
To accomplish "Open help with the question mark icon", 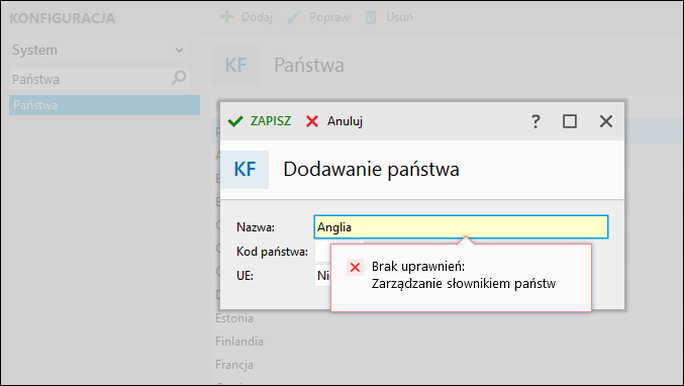I will 536,121.
